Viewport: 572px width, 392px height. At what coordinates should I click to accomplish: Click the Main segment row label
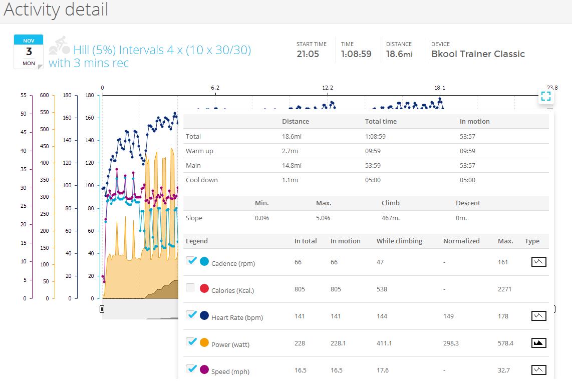pos(193,166)
